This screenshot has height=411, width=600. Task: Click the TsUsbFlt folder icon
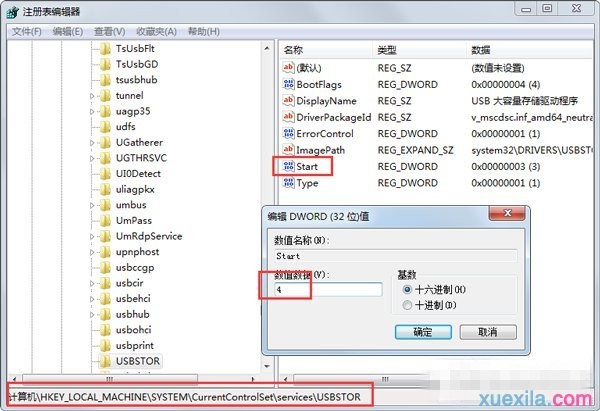(x=105, y=49)
